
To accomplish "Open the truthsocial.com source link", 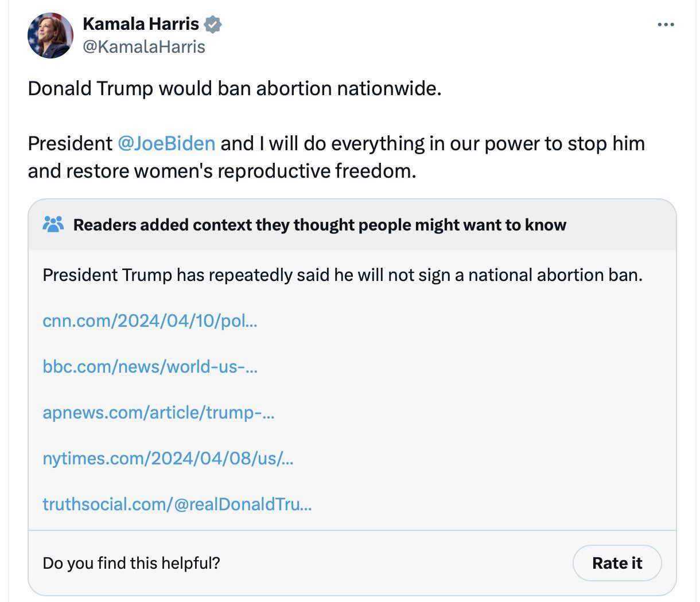I will coord(177,504).
